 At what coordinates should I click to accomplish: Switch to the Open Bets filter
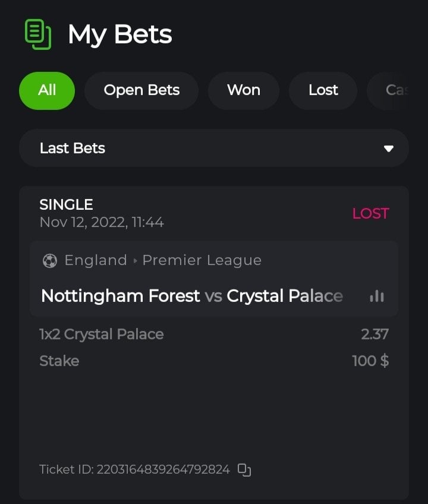click(141, 90)
